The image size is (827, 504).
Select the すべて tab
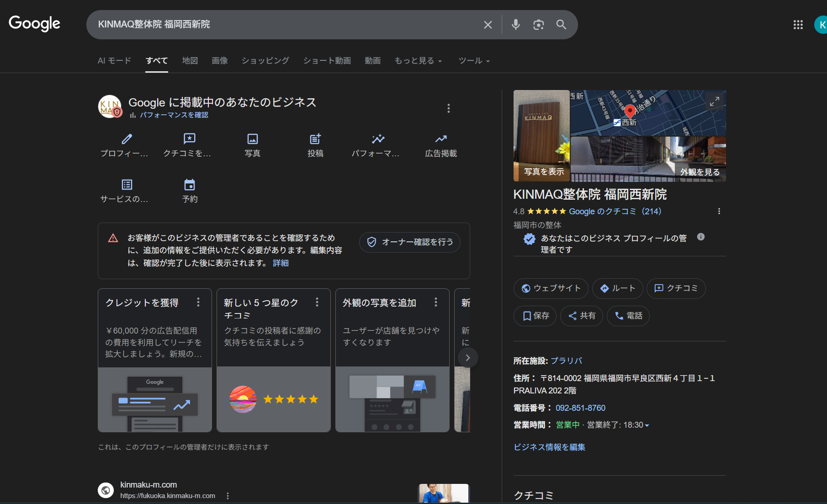(157, 61)
